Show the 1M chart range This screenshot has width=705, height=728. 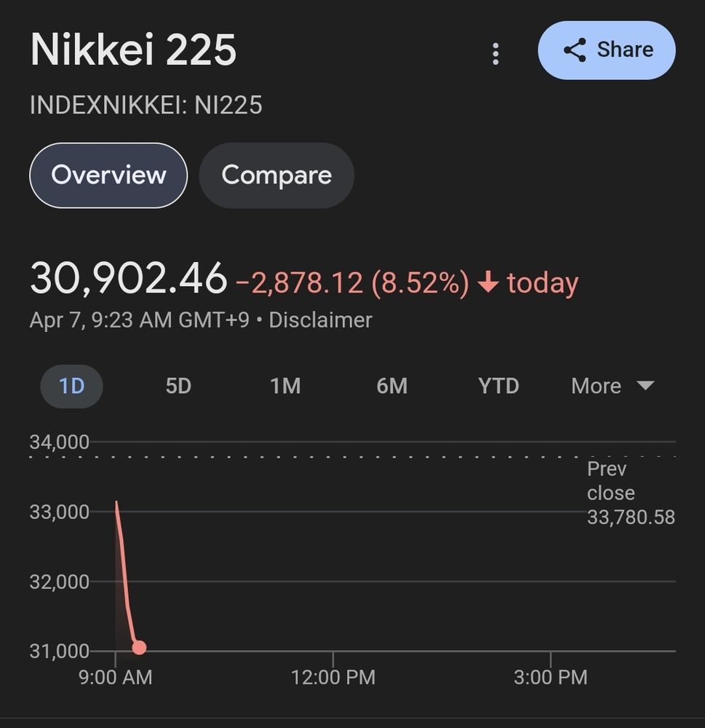pos(285,386)
